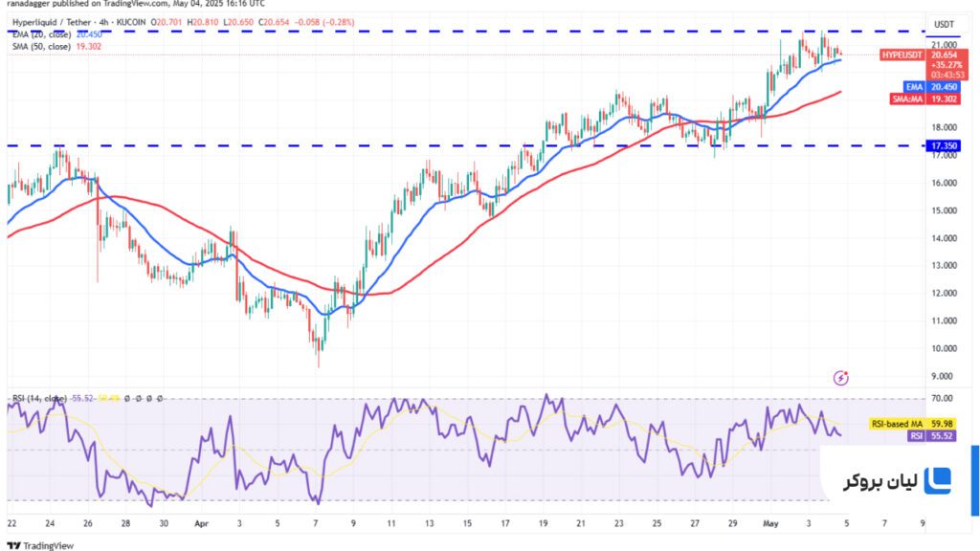Click date 28 on the time axis
This screenshot has height=551, width=980.
click(125, 523)
